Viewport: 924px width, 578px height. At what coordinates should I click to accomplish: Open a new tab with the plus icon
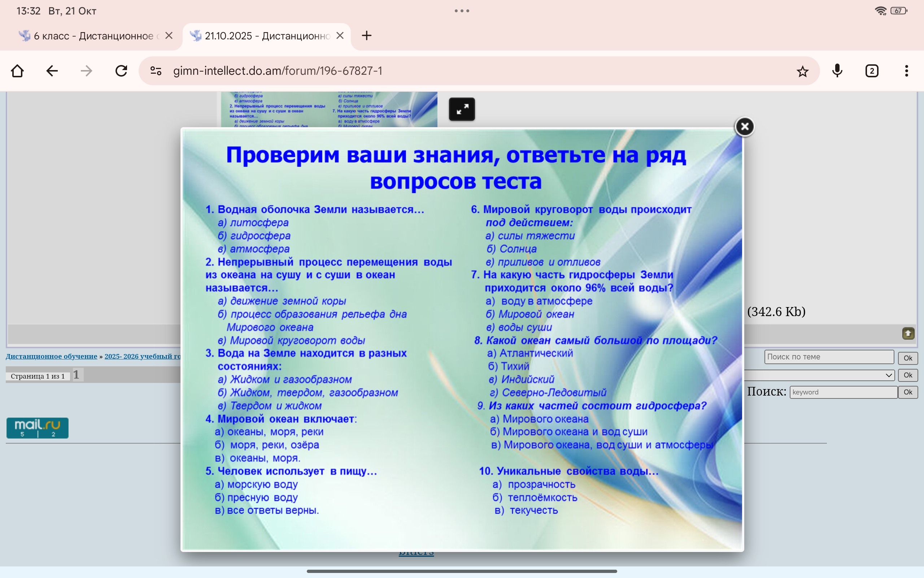click(x=367, y=35)
